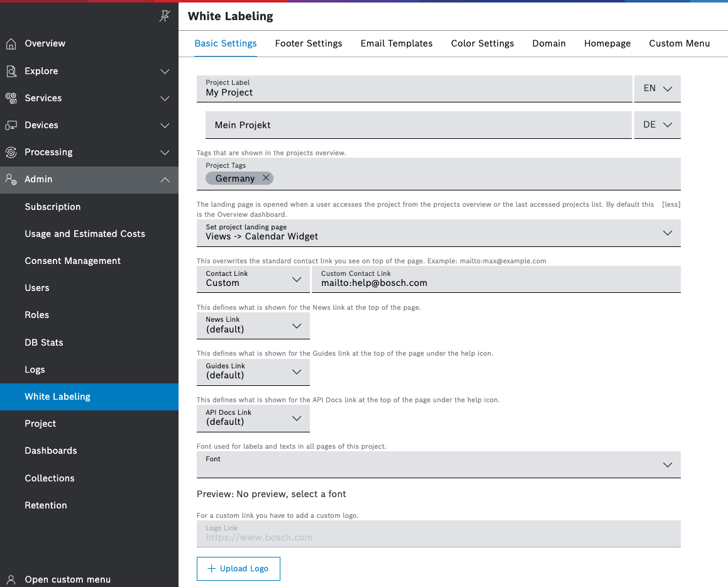Click the Overview home icon
Image resolution: width=728 pixels, height=587 pixels.
pos(11,43)
